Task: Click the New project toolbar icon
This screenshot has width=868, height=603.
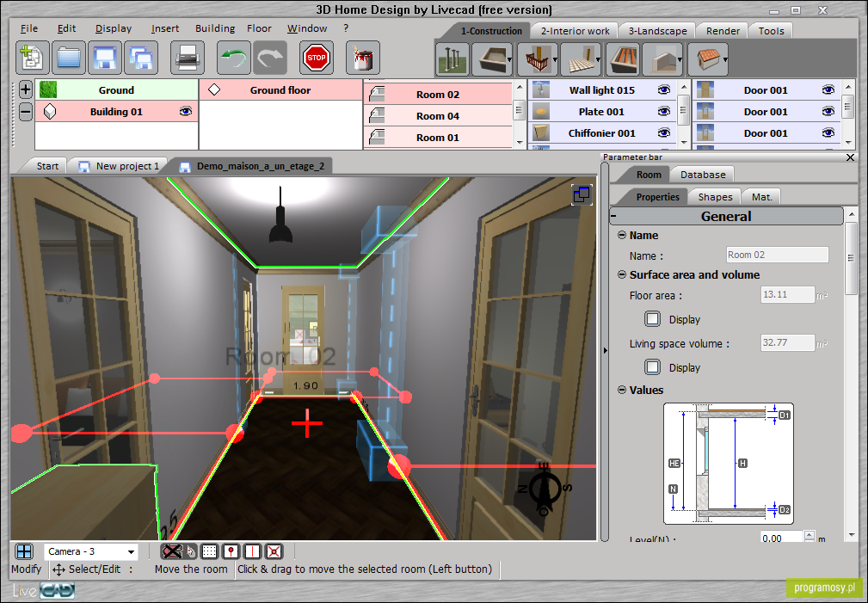Action: (x=32, y=58)
